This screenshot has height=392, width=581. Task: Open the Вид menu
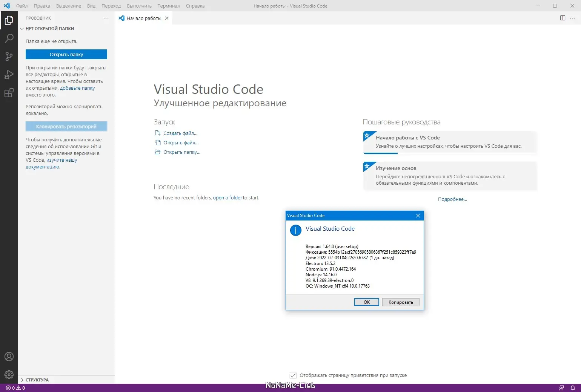point(91,6)
